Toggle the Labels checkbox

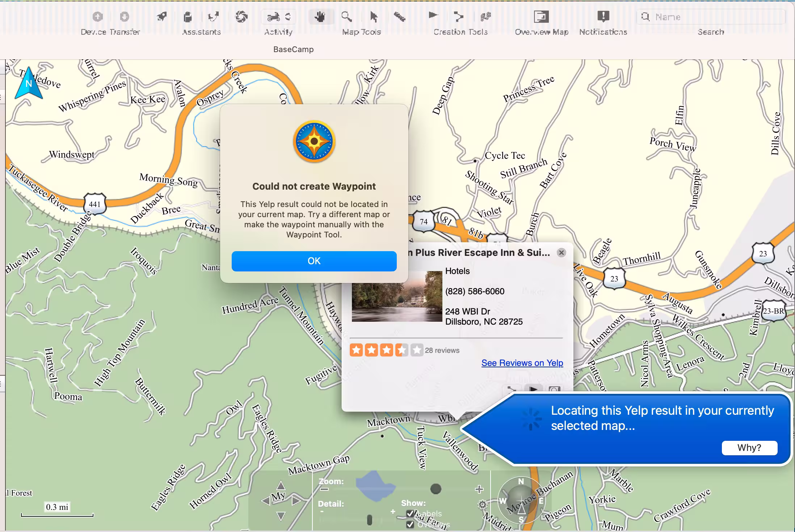point(410,513)
